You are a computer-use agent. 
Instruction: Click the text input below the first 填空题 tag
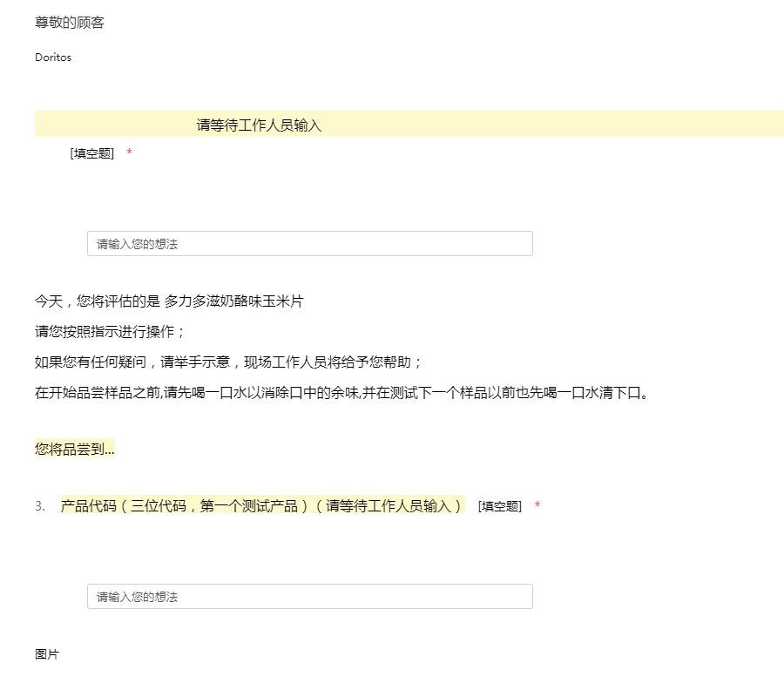(309, 244)
